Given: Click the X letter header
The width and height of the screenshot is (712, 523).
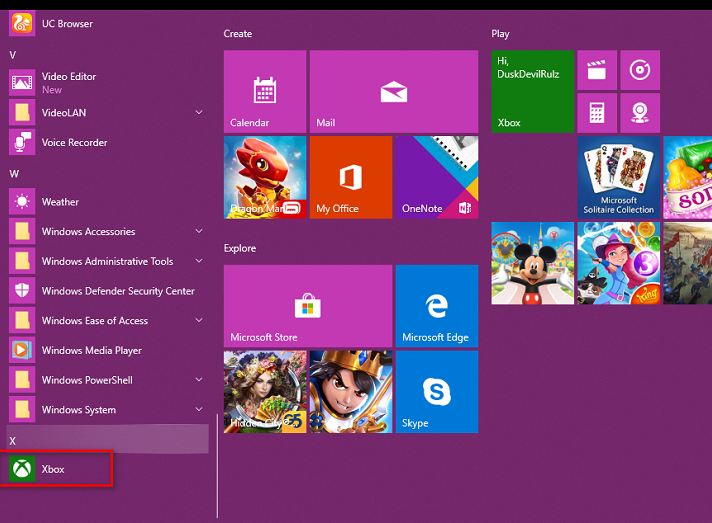Looking at the screenshot, I should tap(107, 439).
